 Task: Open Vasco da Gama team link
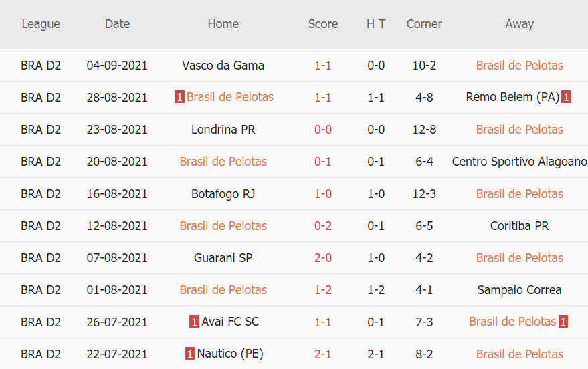click(x=223, y=66)
